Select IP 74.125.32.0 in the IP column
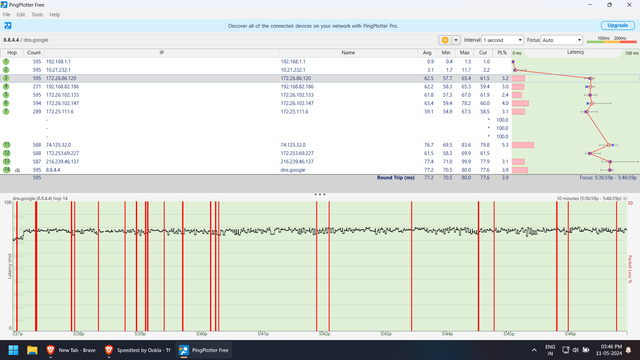The image size is (640, 360). (x=58, y=145)
